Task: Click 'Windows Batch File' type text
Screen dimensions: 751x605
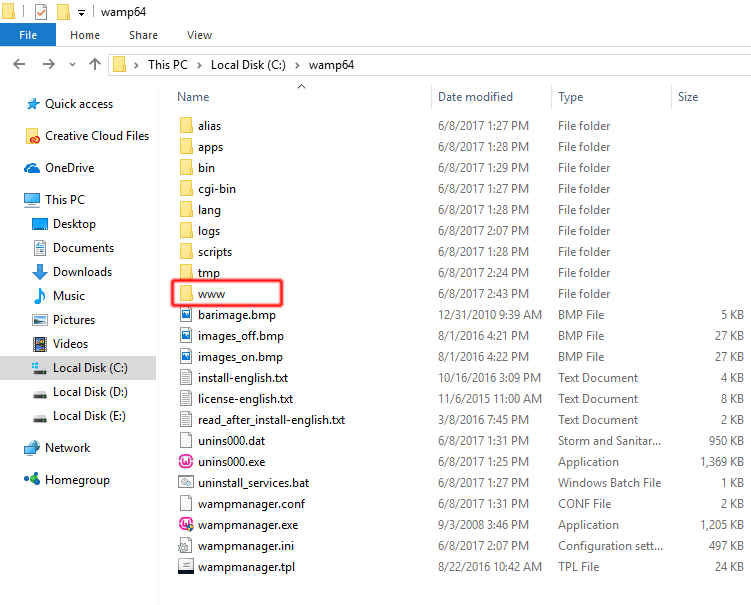Action: pyautogui.click(x=609, y=483)
